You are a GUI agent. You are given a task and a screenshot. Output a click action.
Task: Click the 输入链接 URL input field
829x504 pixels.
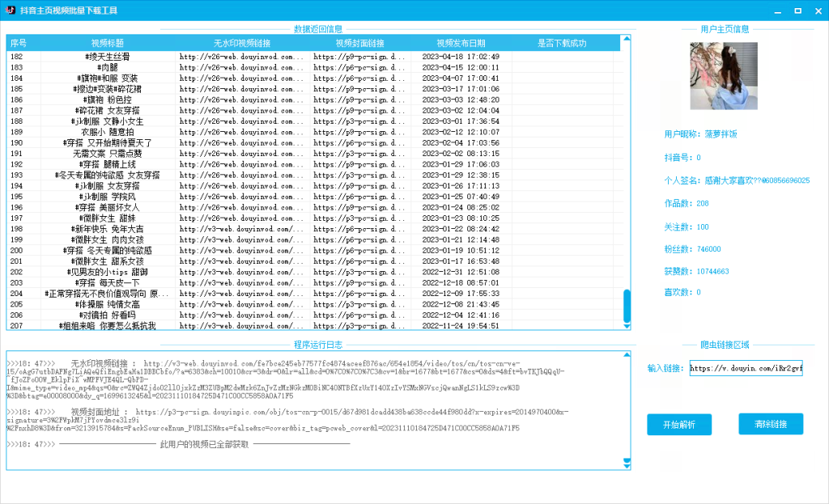[746, 369]
